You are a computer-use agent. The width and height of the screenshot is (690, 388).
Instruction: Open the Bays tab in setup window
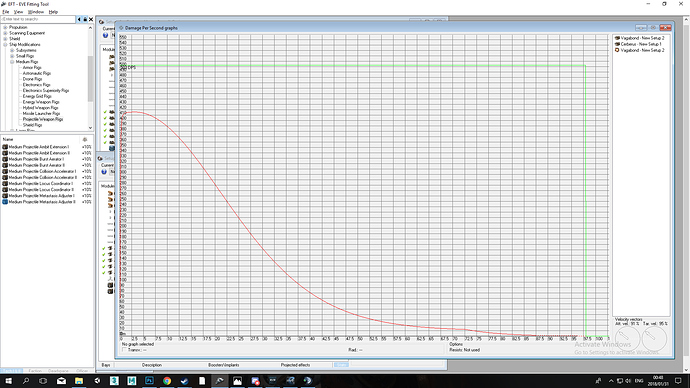point(106,365)
